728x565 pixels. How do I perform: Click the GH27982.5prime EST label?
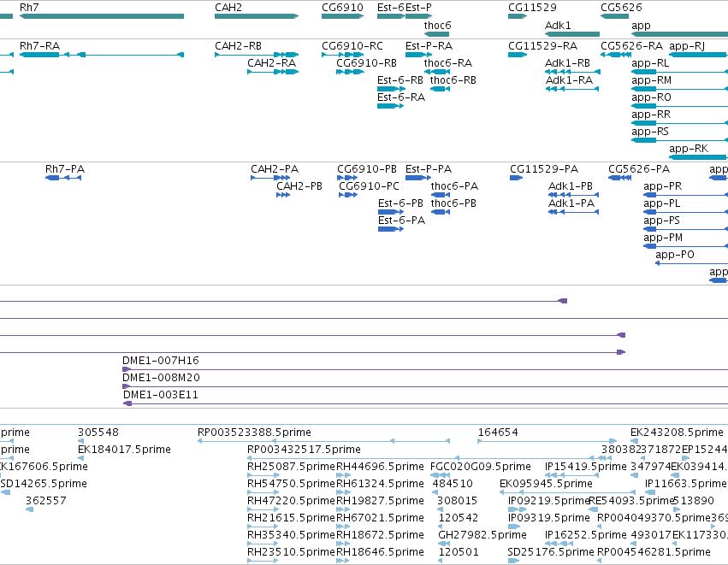pyautogui.click(x=482, y=535)
